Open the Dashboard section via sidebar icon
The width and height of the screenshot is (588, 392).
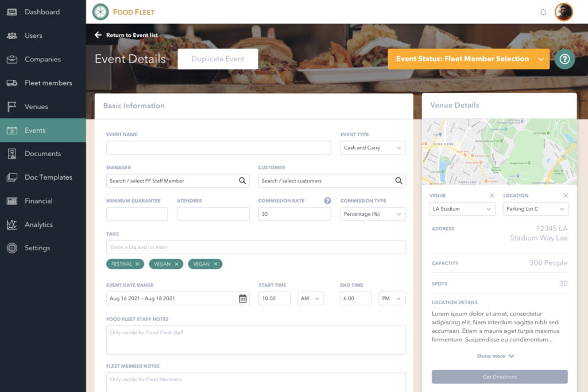12,12
